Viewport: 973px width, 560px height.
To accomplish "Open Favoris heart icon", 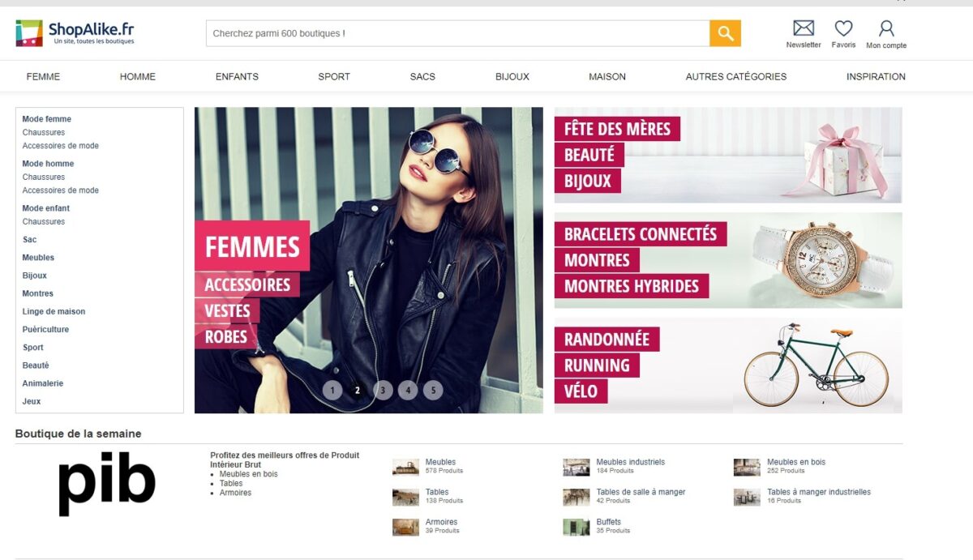I will [843, 28].
